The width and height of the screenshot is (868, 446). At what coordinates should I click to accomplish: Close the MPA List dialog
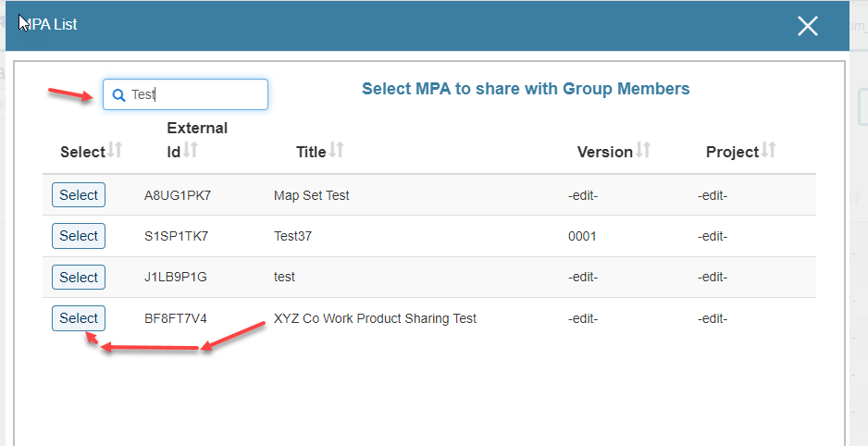(808, 26)
